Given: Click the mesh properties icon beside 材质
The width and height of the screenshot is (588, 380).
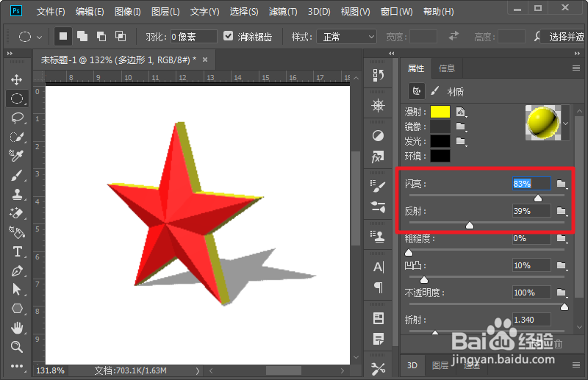Looking at the screenshot, I should tap(416, 91).
